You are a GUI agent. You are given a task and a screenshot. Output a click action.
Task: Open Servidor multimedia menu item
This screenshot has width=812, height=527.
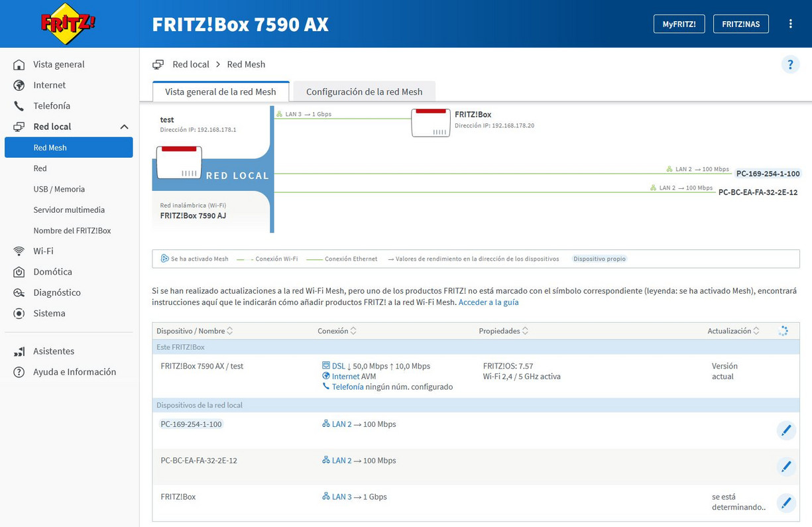(69, 209)
